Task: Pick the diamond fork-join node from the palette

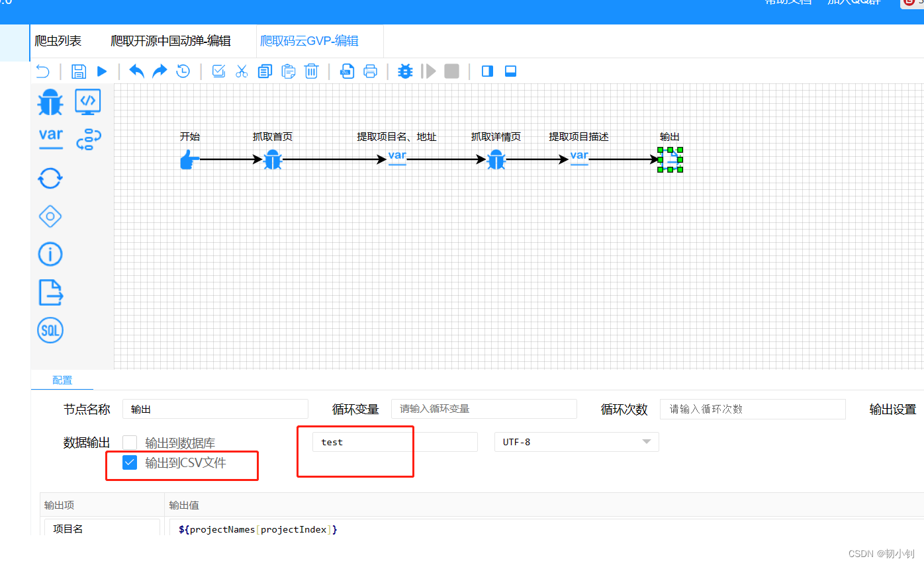Action: (50, 216)
